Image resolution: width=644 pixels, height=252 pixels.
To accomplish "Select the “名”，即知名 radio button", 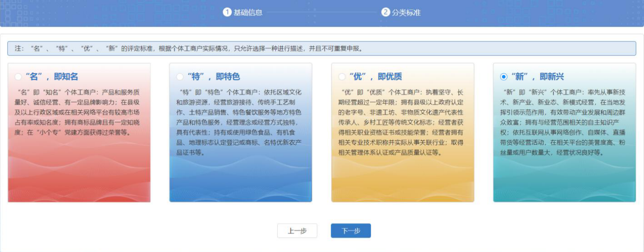I will pyautogui.click(x=18, y=77).
